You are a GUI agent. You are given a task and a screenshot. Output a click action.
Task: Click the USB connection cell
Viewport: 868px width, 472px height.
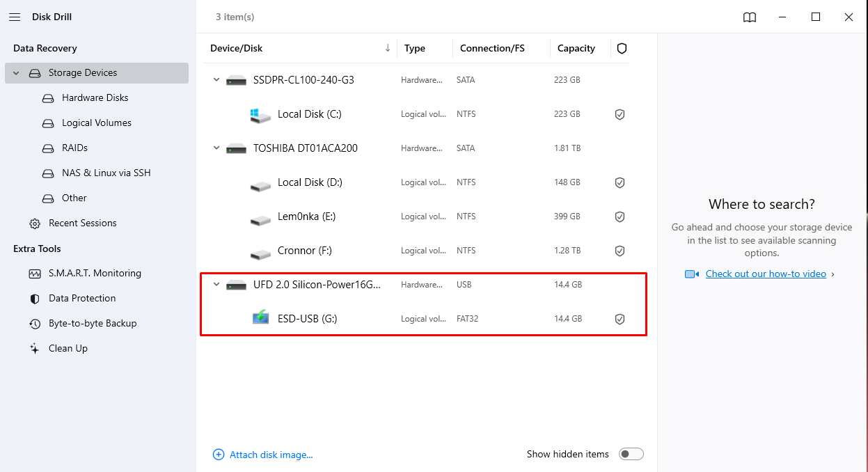[464, 285]
